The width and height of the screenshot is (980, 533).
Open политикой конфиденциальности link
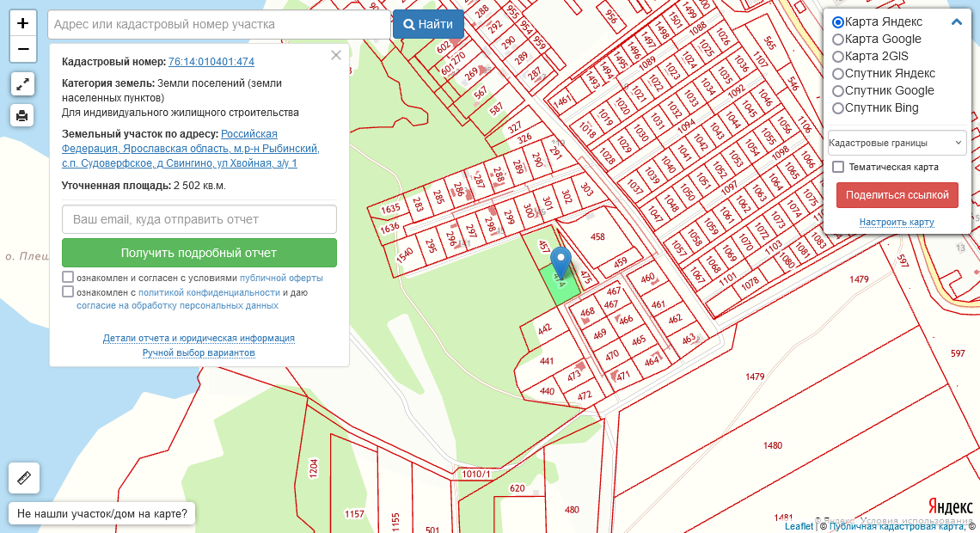coord(210,292)
